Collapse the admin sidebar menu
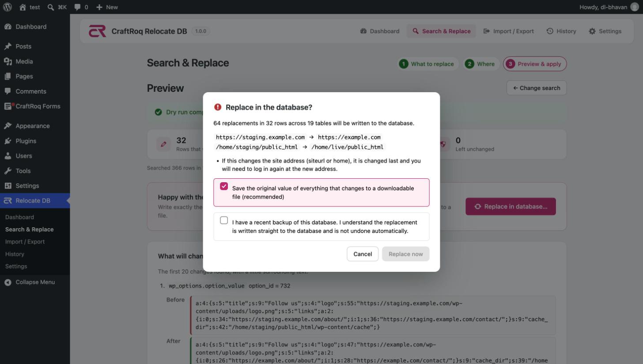 [x=35, y=282]
